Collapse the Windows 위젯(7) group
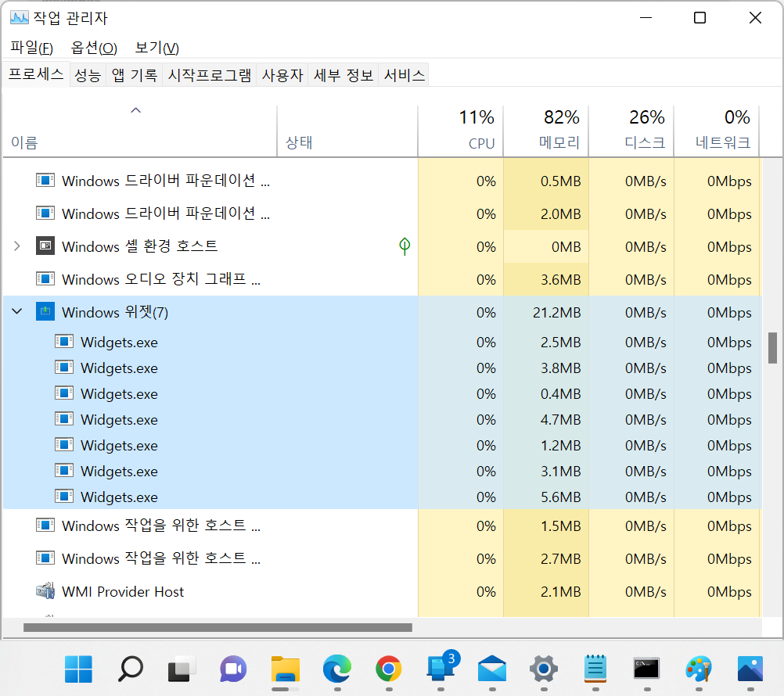The height and width of the screenshot is (696, 784). click(x=17, y=311)
